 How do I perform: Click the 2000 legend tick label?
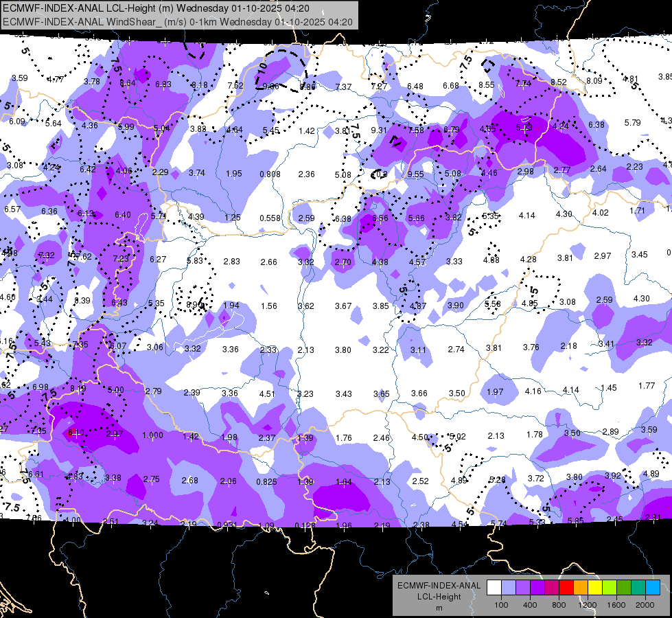(x=645, y=605)
